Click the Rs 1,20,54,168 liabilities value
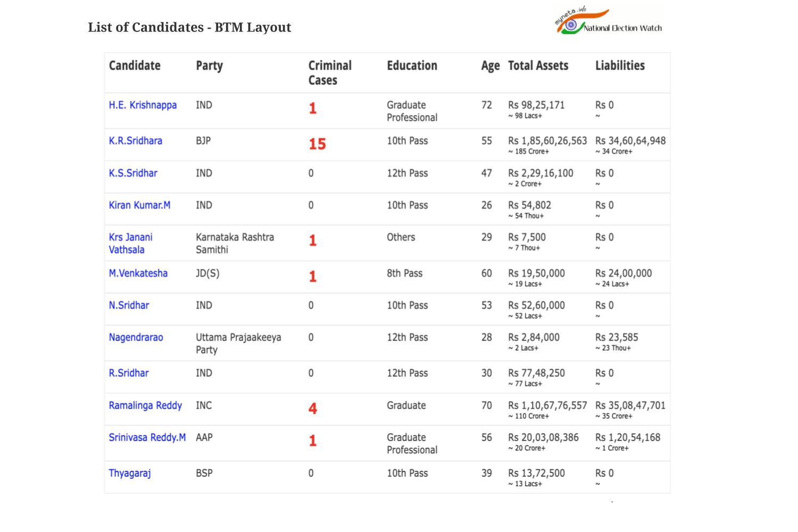This screenshot has height=532, width=798. (628, 437)
